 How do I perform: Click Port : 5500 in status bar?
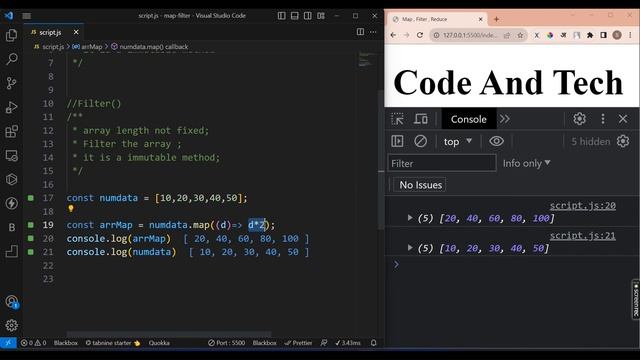pyautogui.click(x=227, y=343)
